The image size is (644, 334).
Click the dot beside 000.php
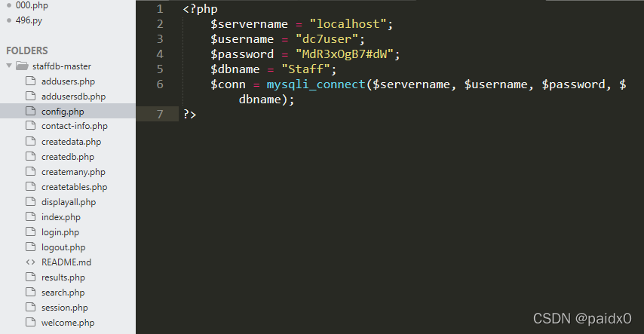[x=9, y=5]
